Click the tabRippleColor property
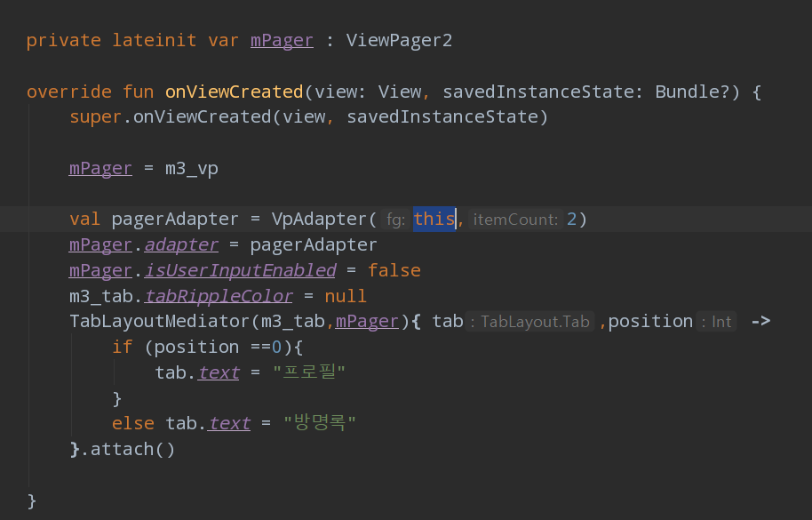Screen dimensions: 812x520 pos(219,296)
